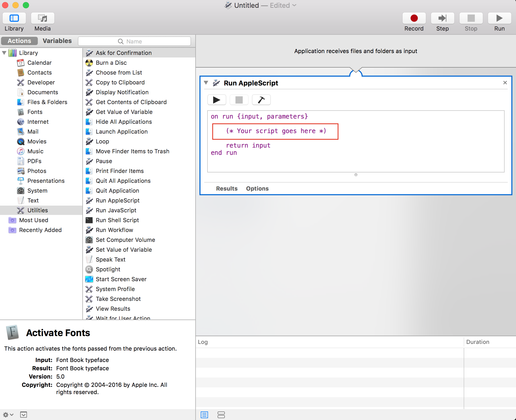Image resolution: width=516 pixels, height=420 pixels.
Task: Select the Calendar category
Action: [39, 63]
